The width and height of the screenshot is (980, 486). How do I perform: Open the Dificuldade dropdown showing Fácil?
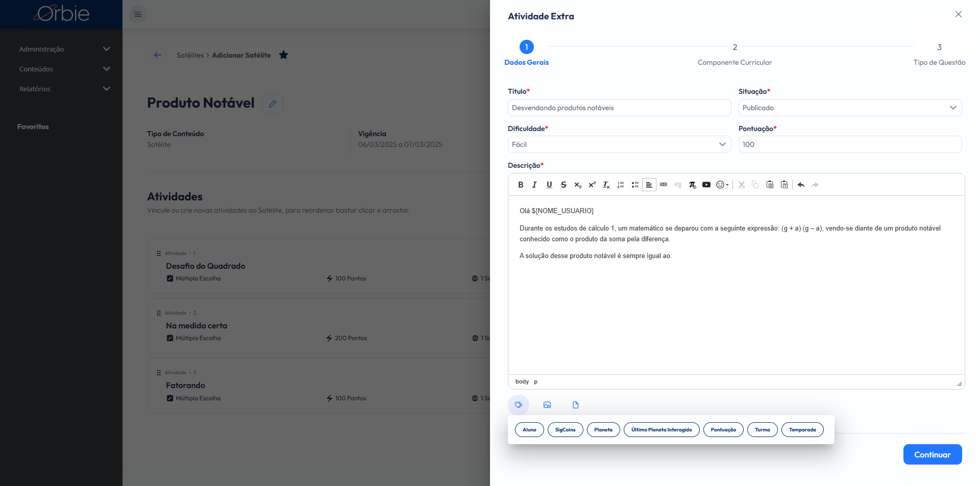(x=619, y=144)
